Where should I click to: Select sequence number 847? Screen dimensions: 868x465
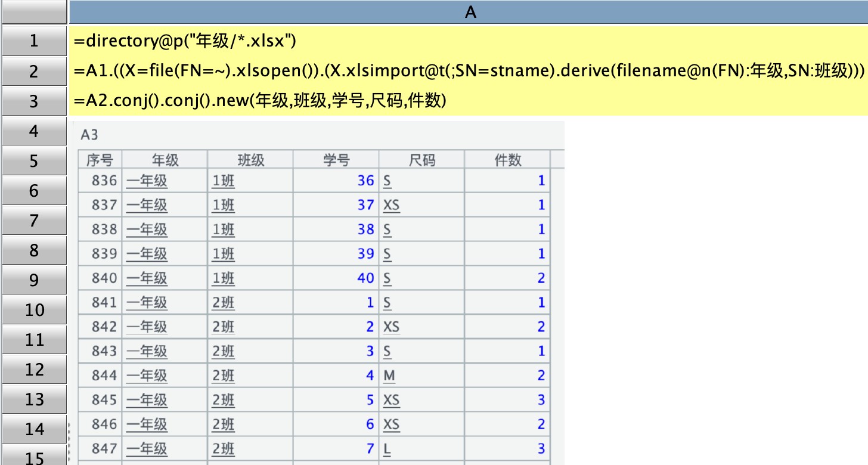coord(104,449)
